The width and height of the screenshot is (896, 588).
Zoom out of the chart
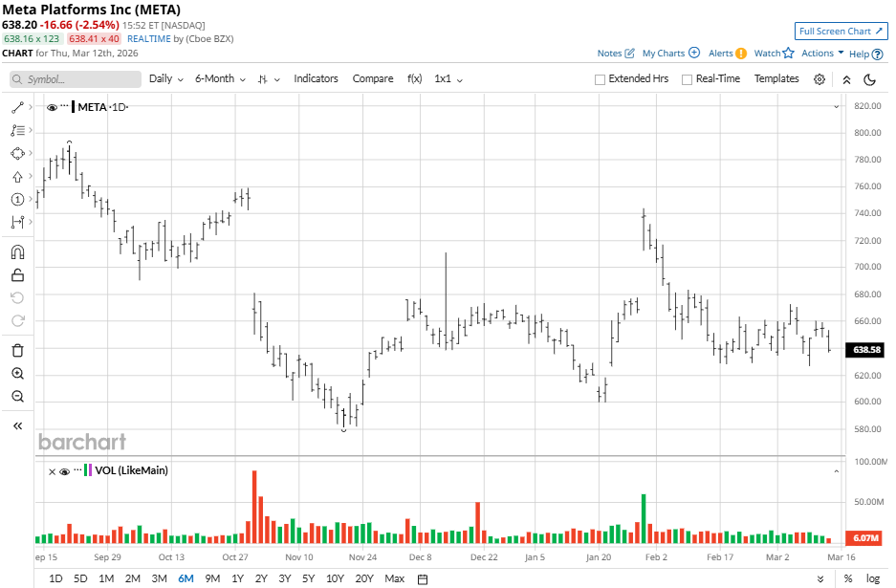17,396
